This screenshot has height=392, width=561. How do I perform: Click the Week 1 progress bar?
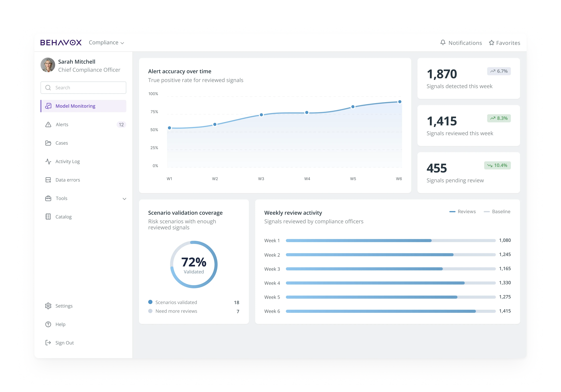391,241
